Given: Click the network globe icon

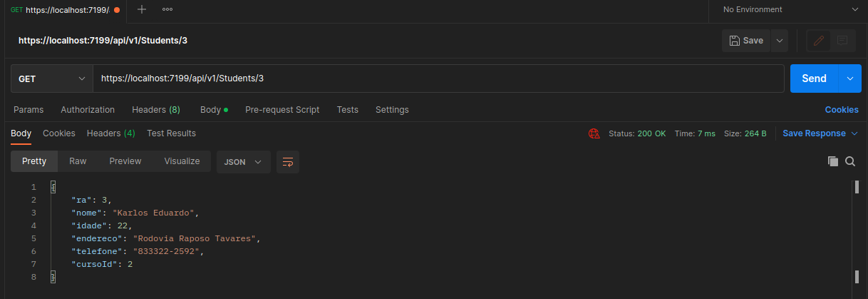Looking at the screenshot, I should point(594,133).
